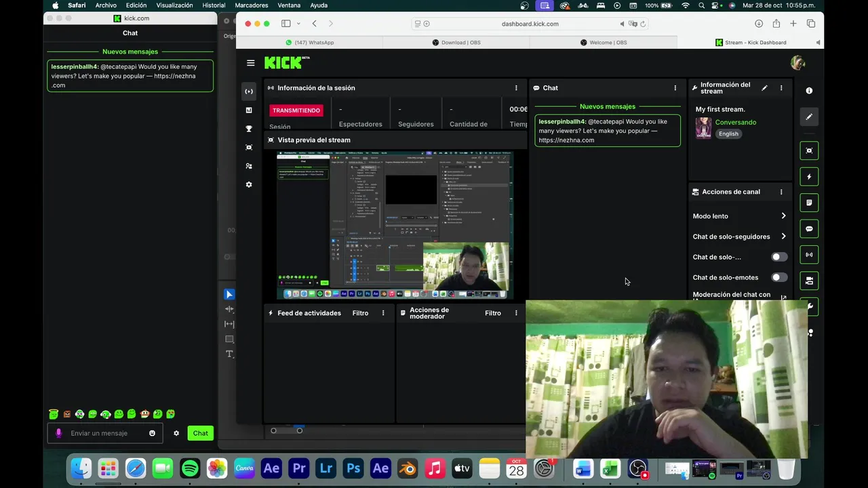Open the Archivo menu in menu bar
Viewport: 868px width, 488px height.
(106, 5)
